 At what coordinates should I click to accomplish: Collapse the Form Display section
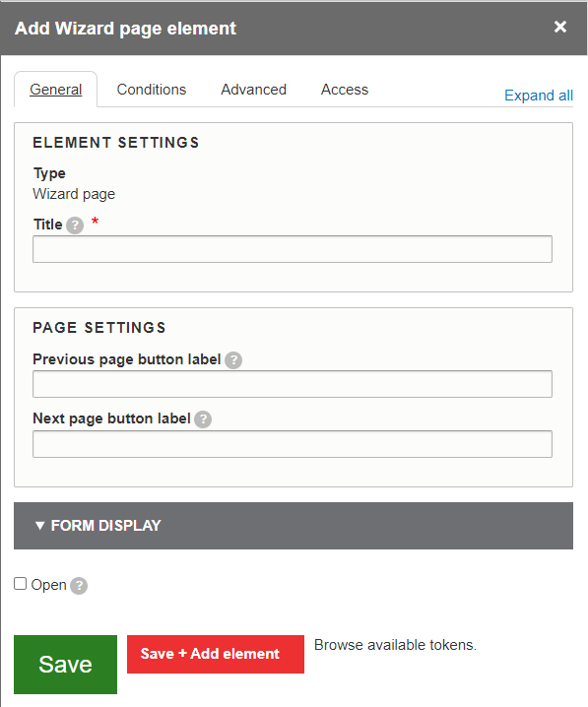pos(294,526)
